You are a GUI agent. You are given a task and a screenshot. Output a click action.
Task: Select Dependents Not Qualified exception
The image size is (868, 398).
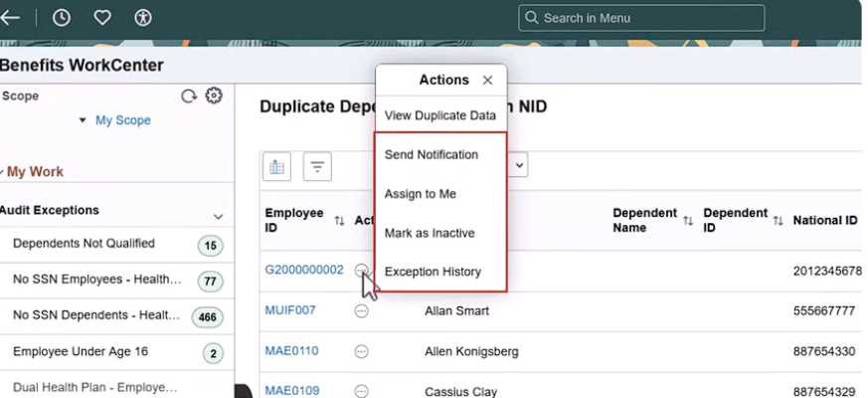pyautogui.click(x=84, y=244)
